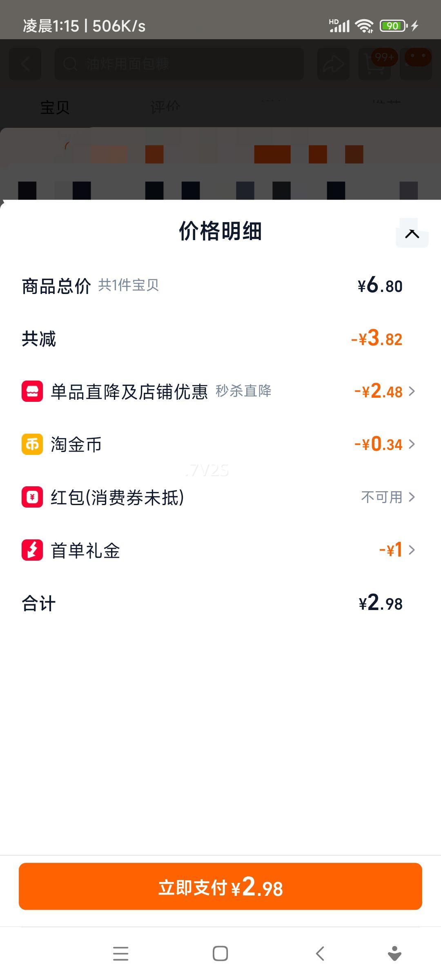Tap the Android recent apps menu icon
Image resolution: width=441 pixels, height=980 pixels.
pyautogui.click(x=120, y=953)
